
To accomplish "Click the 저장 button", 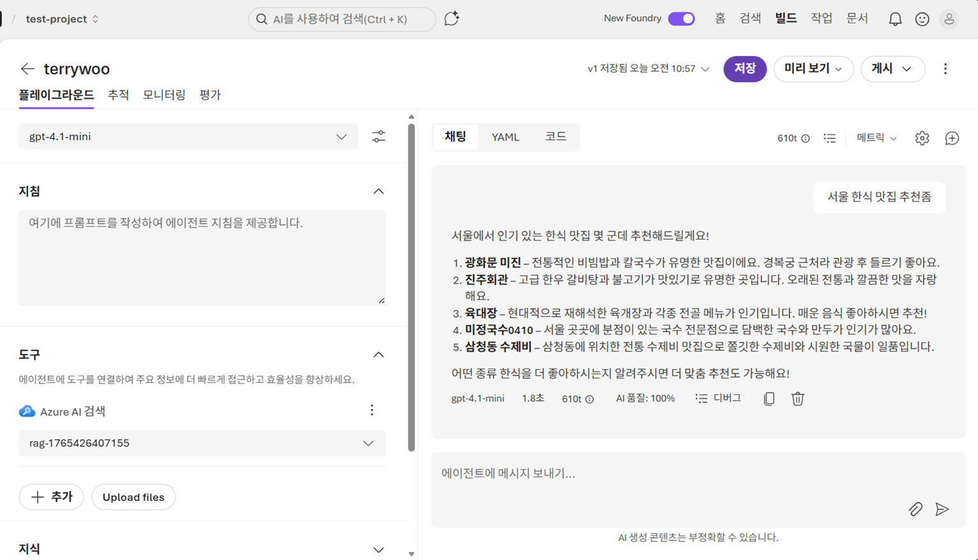I will pyautogui.click(x=745, y=69).
